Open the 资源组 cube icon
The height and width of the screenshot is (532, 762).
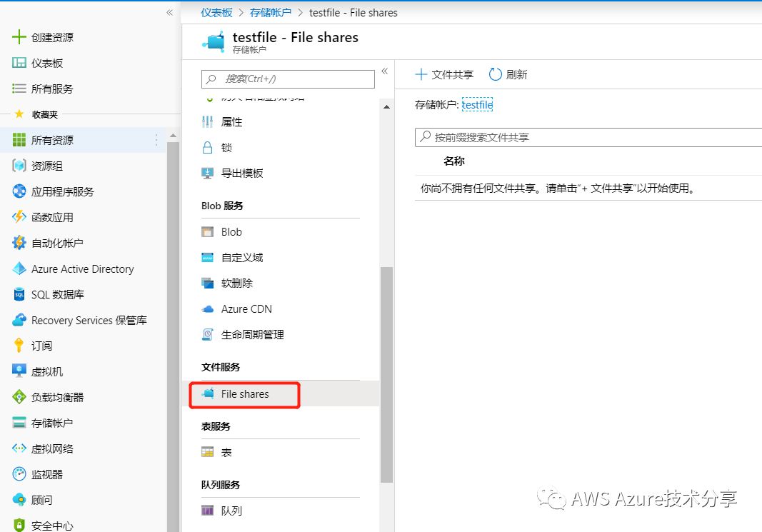[19, 166]
